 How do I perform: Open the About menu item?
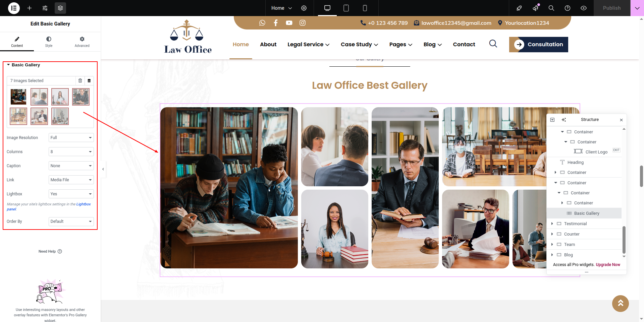click(268, 44)
